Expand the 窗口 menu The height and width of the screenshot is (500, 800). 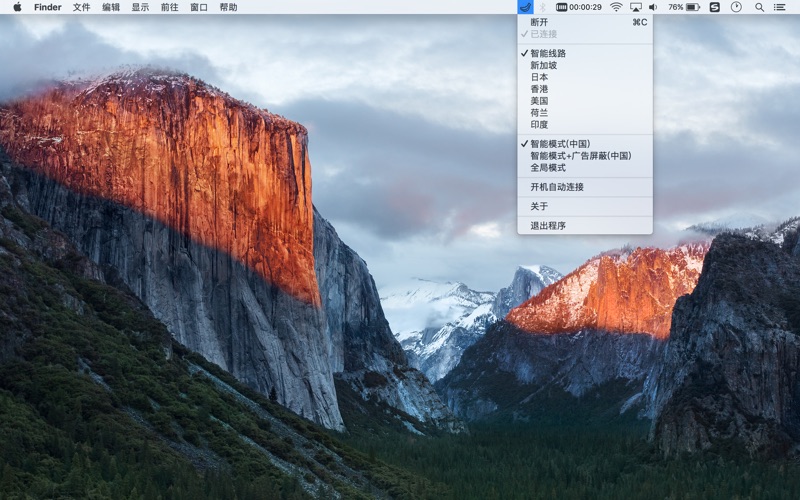pyautogui.click(x=199, y=7)
